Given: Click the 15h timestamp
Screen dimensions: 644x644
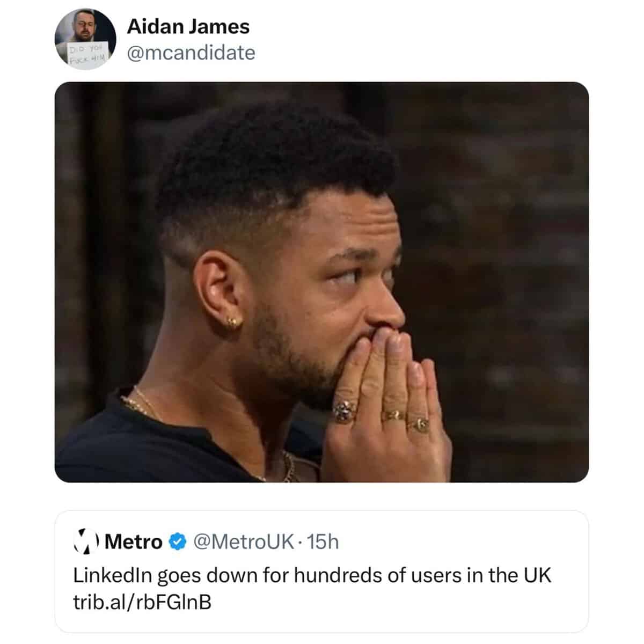Looking at the screenshot, I should (x=324, y=542).
